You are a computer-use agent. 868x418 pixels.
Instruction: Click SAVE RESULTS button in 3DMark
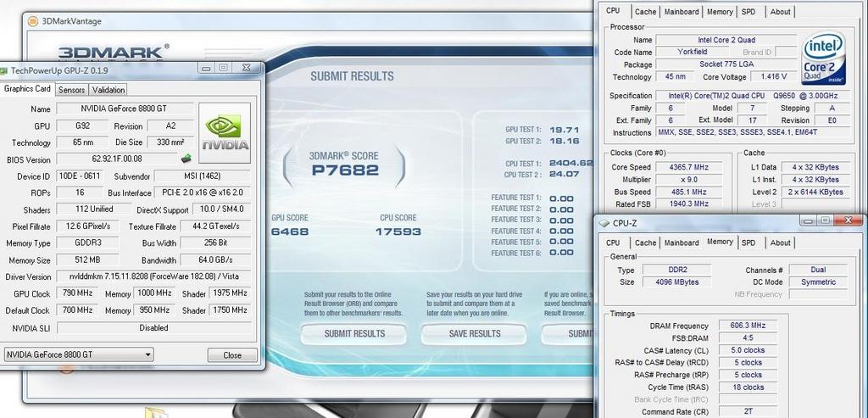(475, 334)
